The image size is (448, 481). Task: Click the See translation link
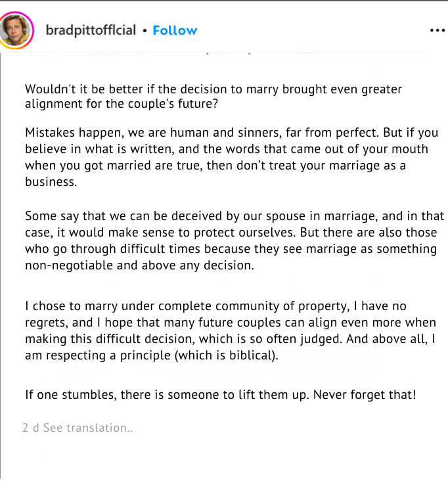(x=88, y=428)
